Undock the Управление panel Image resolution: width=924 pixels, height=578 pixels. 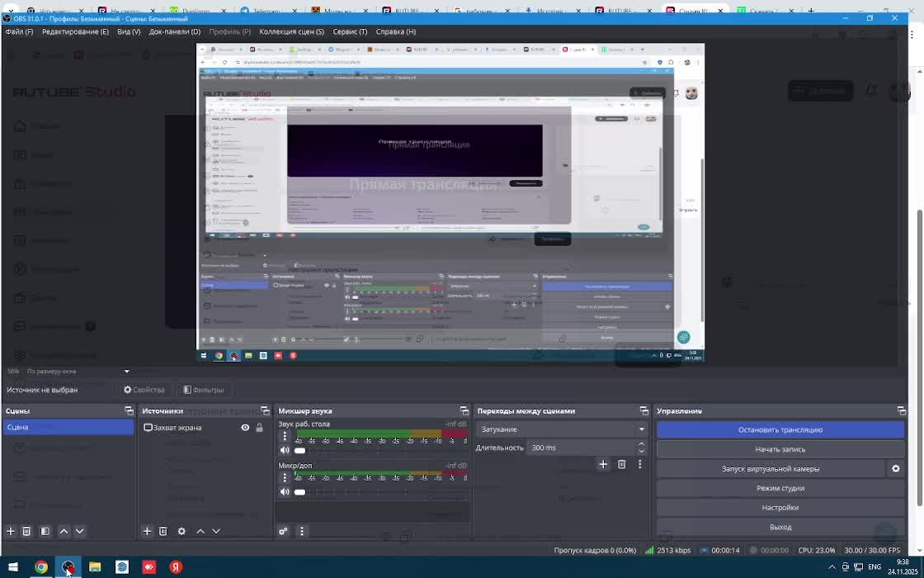tap(902, 410)
